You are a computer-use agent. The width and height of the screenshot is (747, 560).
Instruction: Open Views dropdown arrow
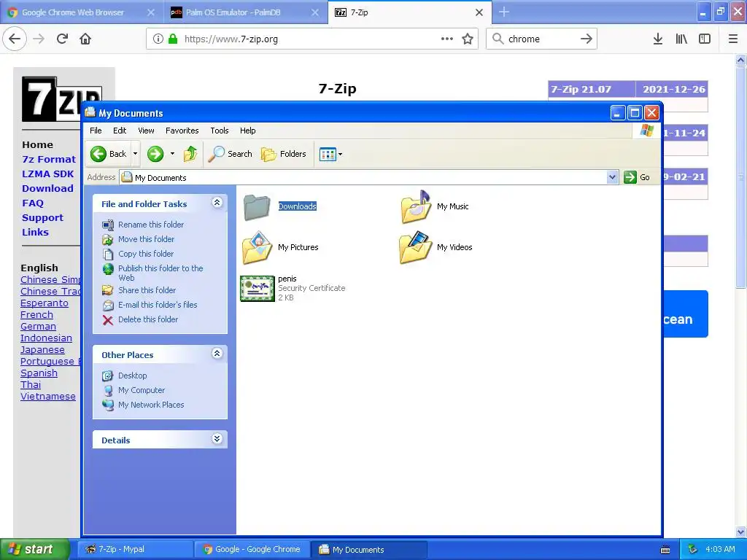(x=340, y=155)
